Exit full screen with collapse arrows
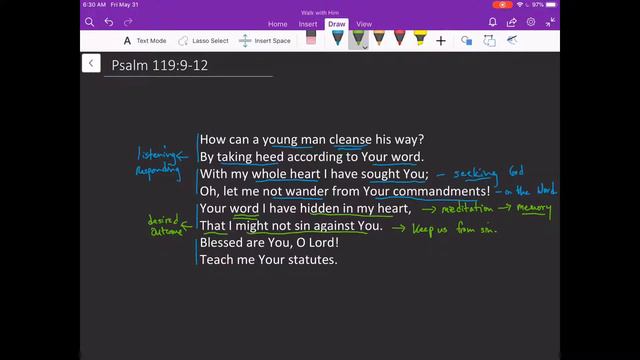 point(550,22)
